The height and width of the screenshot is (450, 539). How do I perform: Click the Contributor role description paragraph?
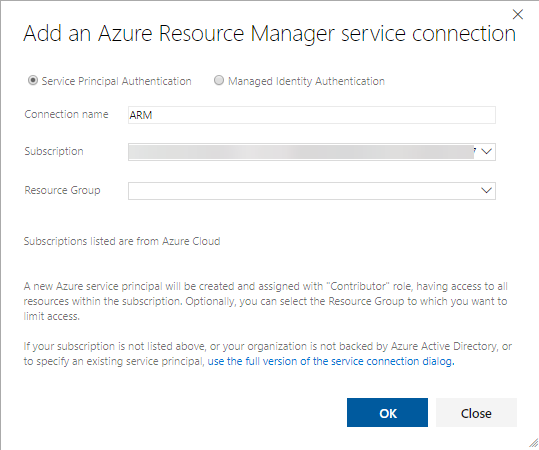pos(265,301)
